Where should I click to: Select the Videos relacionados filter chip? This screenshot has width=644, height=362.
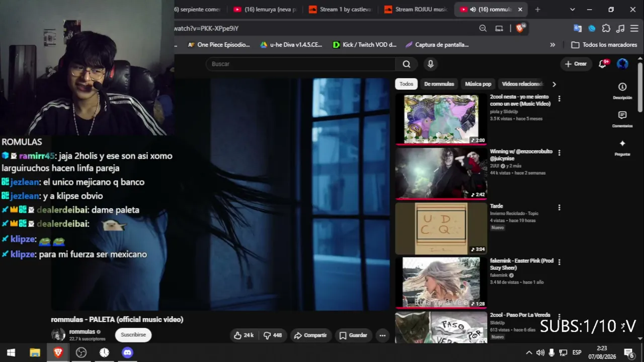[522, 84]
